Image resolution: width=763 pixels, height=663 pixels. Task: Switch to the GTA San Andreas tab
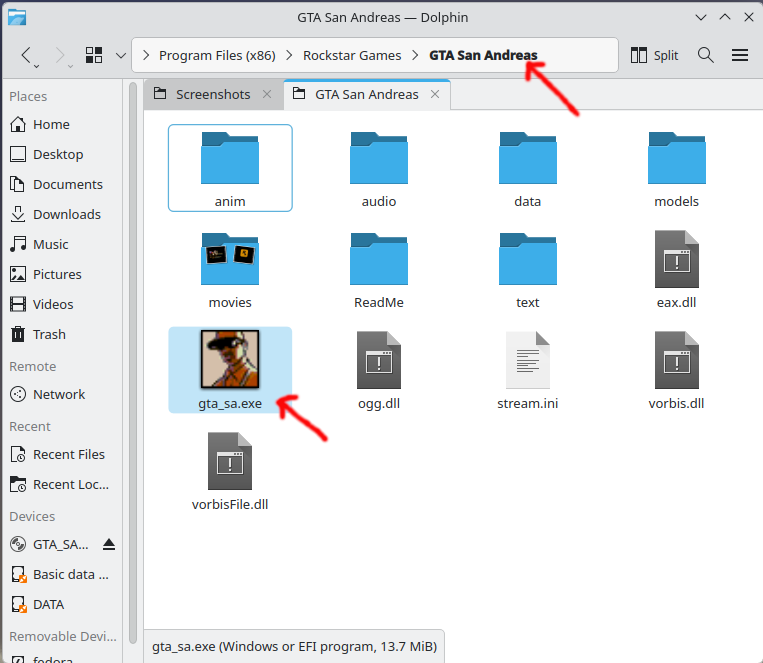point(367,94)
